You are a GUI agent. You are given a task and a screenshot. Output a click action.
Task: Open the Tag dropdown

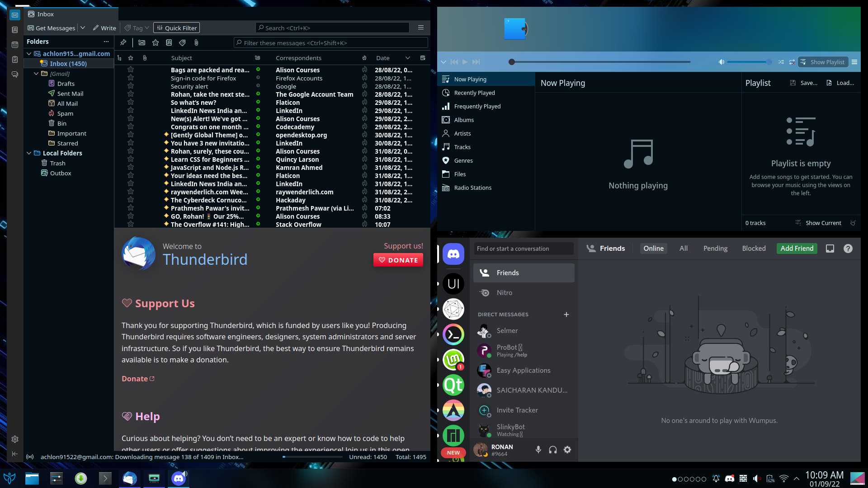[x=137, y=28]
